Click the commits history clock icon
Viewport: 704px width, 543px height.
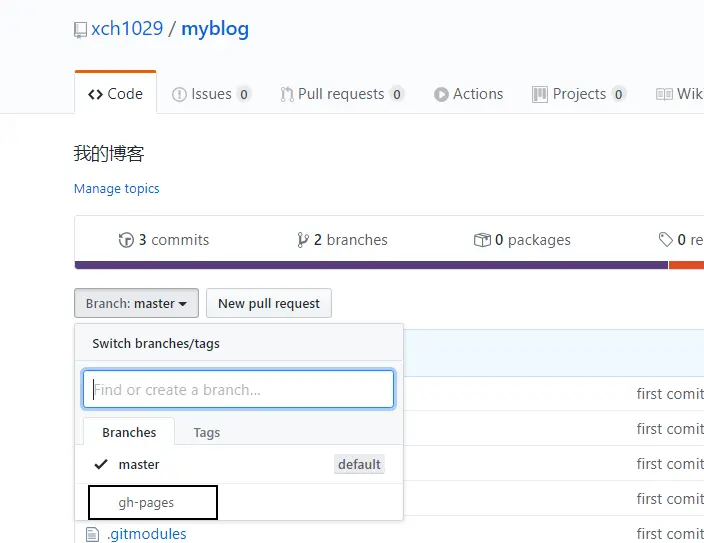(x=126, y=240)
